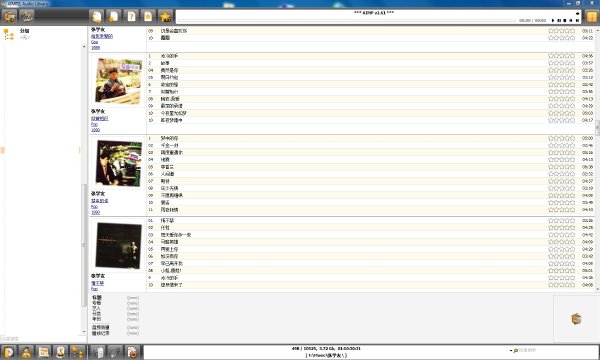The height and width of the screenshot is (360, 600).
Task: Click the small arrow icon above playback controls
Action: point(577,13)
